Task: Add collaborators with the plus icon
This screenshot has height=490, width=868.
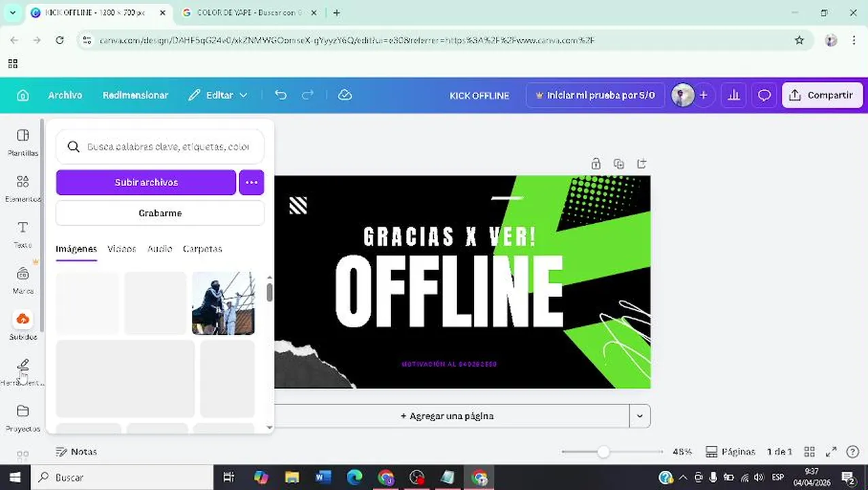Action: pyautogui.click(x=703, y=95)
